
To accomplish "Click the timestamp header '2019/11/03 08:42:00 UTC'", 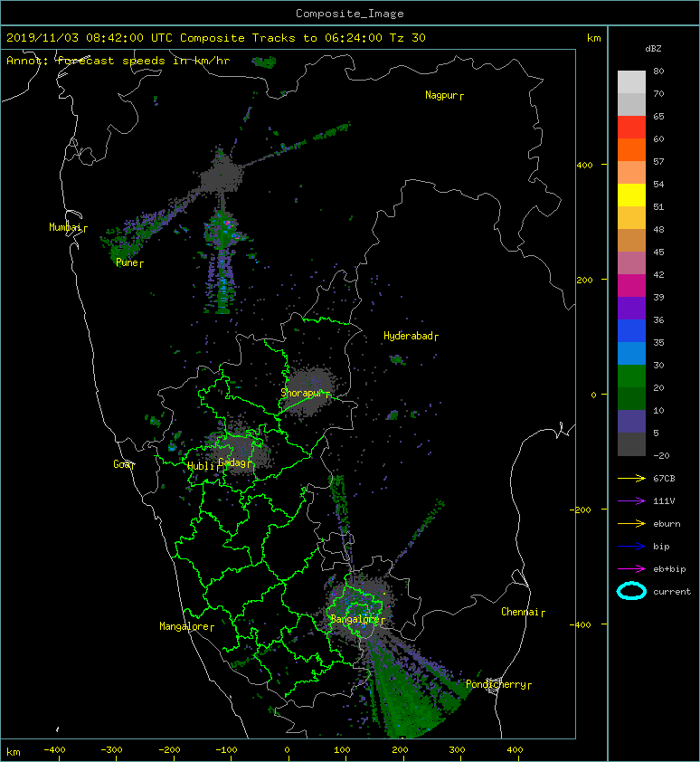I will pyautogui.click(x=90, y=38).
